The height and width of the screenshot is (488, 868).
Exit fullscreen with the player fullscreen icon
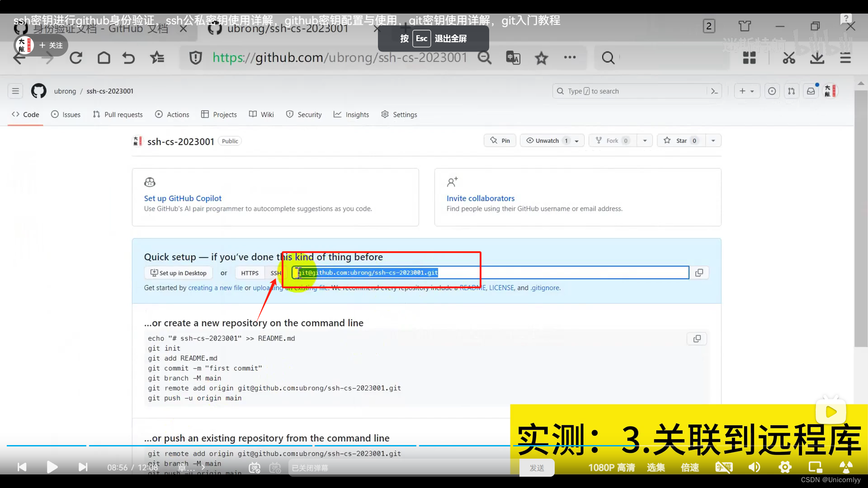846,467
